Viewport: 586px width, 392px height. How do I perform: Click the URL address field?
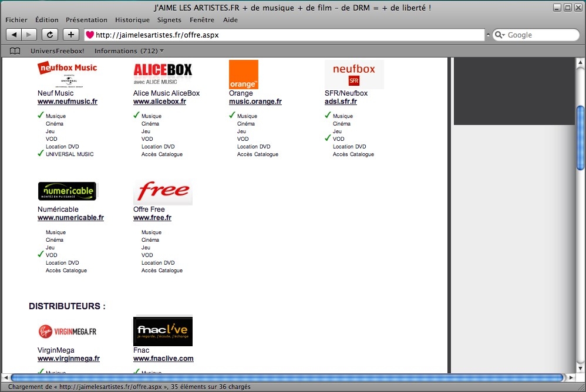tap(288, 35)
